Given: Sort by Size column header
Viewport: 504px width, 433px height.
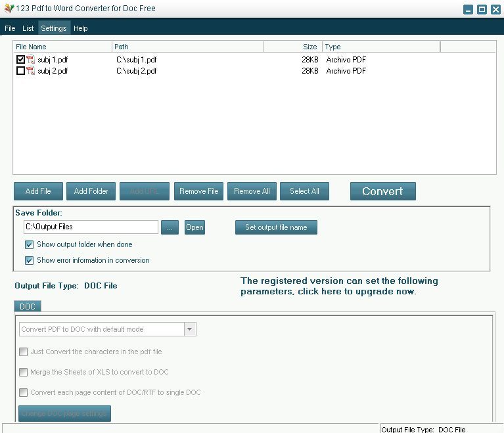Looking at the screenshot, I should click(x=292, y=47).
